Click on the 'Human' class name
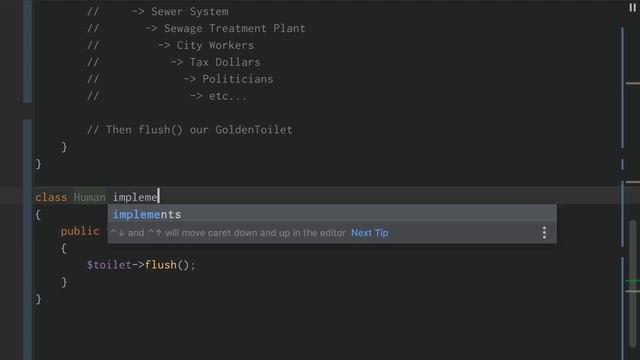This screenshot has height=360, width=640. tap(89, 198)
